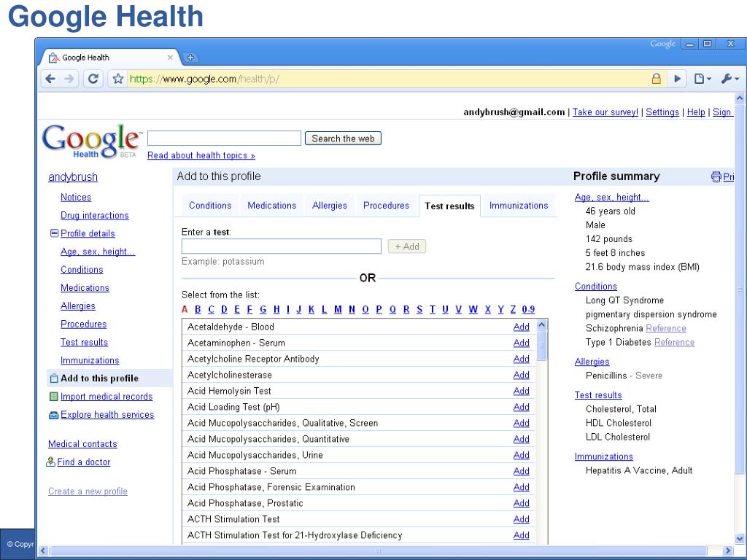This screenshot has width=747, height=560.
Task: Click the page vertical scrollbar down arrow
Action: point(740,539)
